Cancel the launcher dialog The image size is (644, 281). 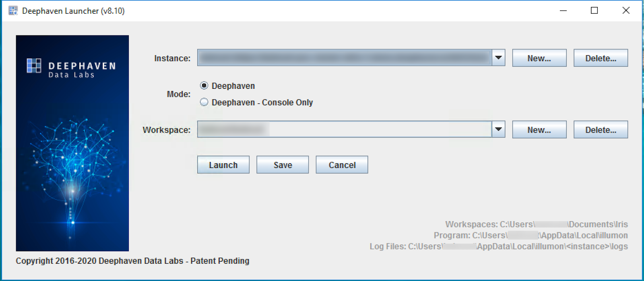click(x=342, y=165)
